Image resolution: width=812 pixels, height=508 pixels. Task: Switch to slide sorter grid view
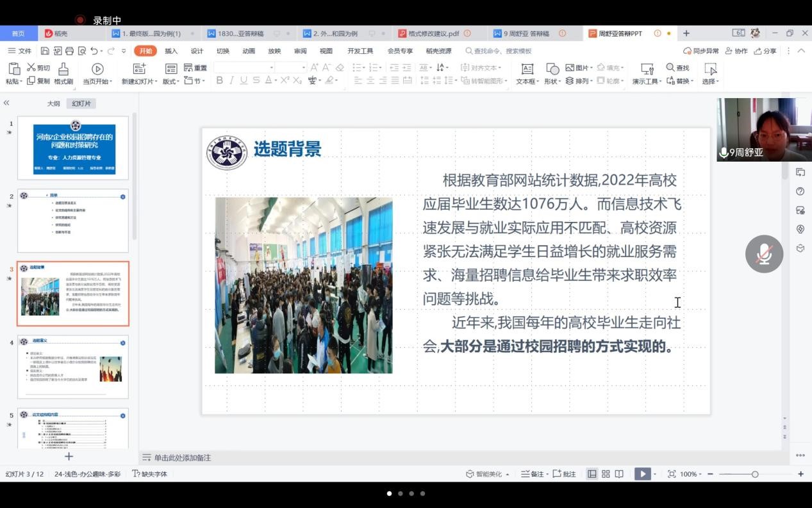pos(606,474)
